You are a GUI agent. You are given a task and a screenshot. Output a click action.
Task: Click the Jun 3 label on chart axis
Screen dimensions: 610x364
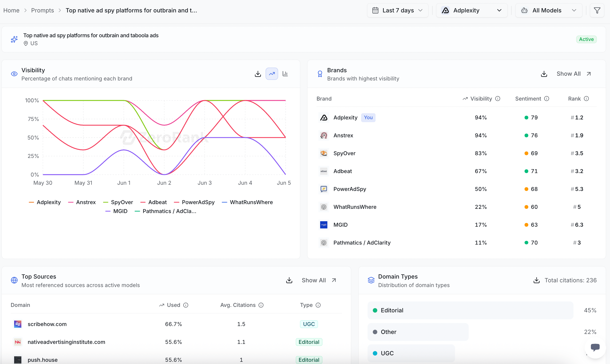205,183
